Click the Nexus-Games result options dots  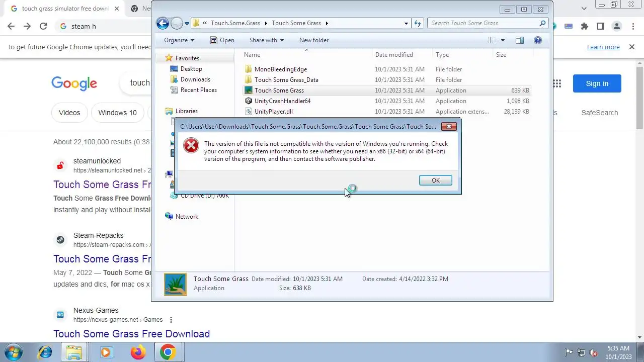pyautogui.click(x=171, y=320)
